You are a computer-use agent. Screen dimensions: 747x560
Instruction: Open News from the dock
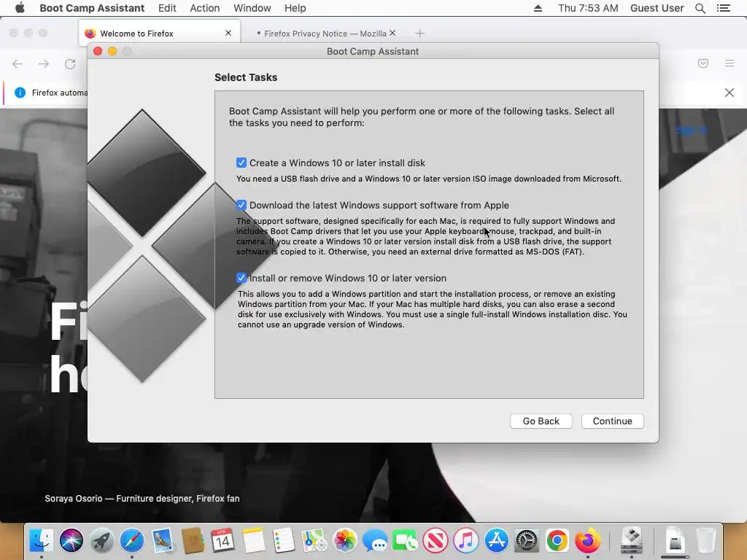(x=436, y=541)
